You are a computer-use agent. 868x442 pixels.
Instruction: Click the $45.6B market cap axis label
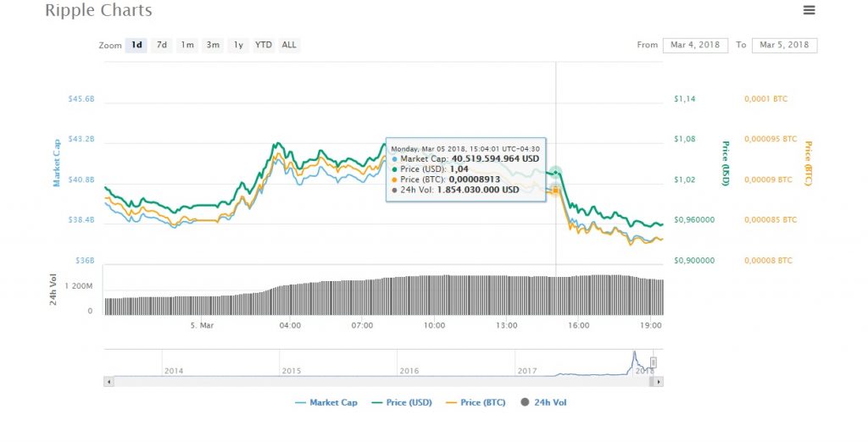[81, 99]
